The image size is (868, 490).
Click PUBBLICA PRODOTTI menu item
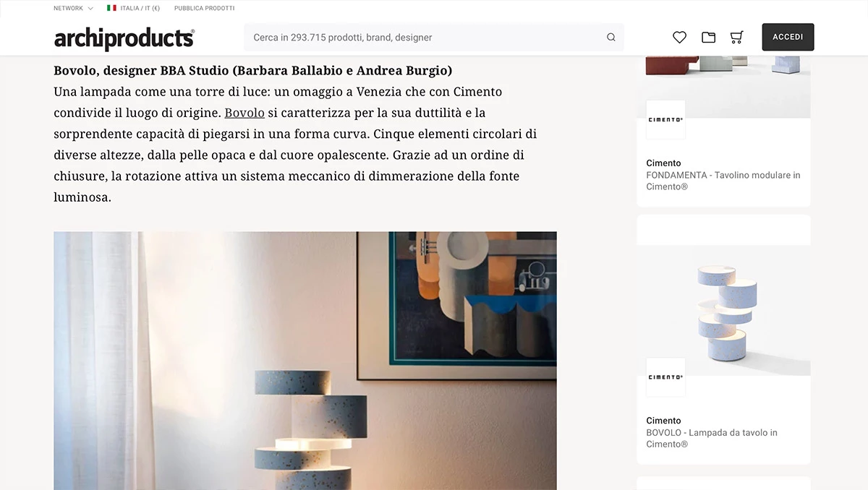pyautogui.click(x=204, y=8)
